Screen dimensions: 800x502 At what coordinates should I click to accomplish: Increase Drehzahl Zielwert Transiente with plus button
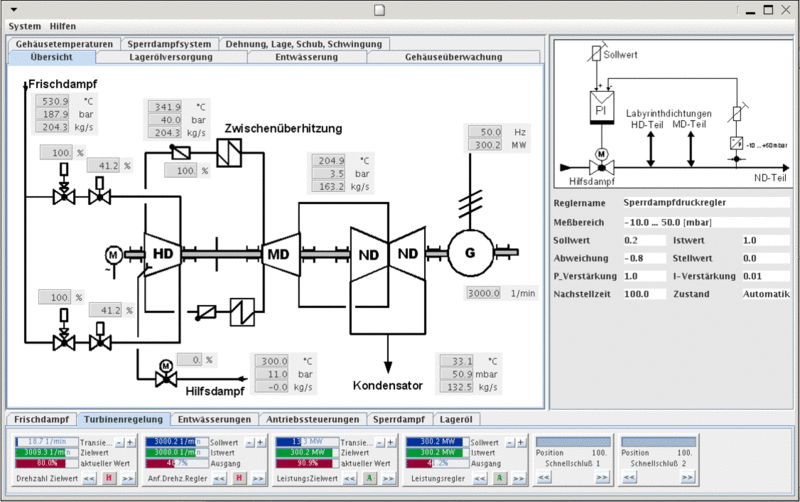[130, 442]
